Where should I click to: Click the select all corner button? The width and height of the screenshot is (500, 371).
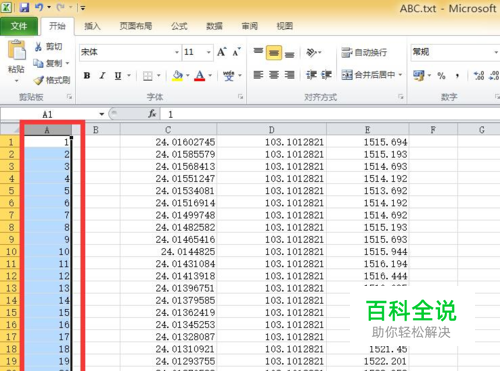pos(11,130)
